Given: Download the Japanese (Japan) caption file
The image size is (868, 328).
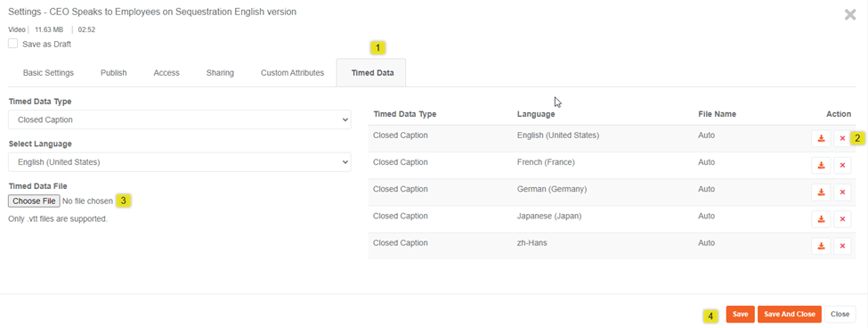Looking at the screenshot, I should [x=821, y=219].
